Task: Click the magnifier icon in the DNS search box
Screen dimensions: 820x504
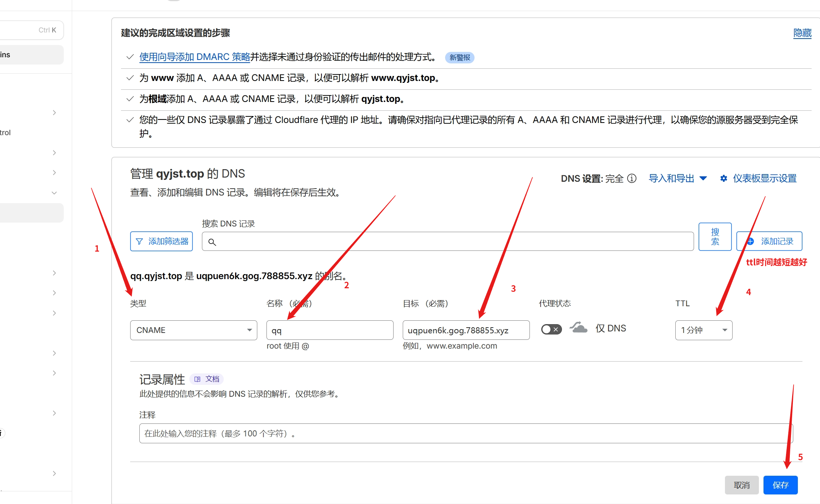Action: 212,242
